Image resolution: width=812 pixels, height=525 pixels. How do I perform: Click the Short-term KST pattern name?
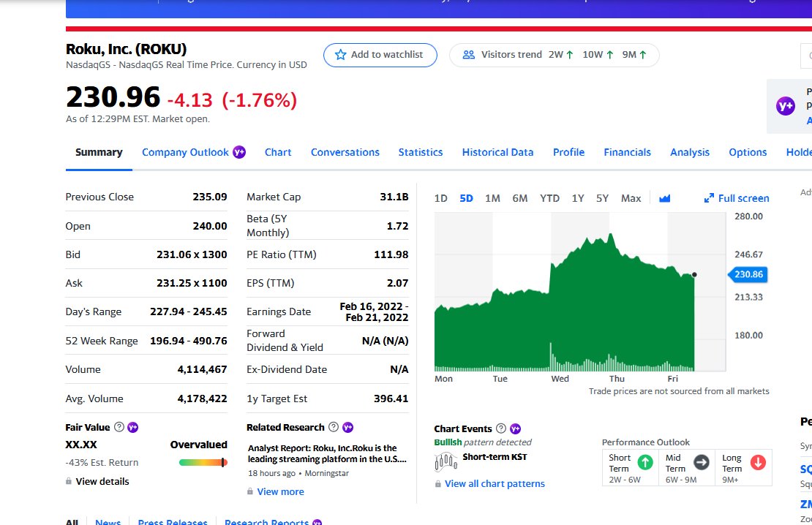tap(495, 457)
